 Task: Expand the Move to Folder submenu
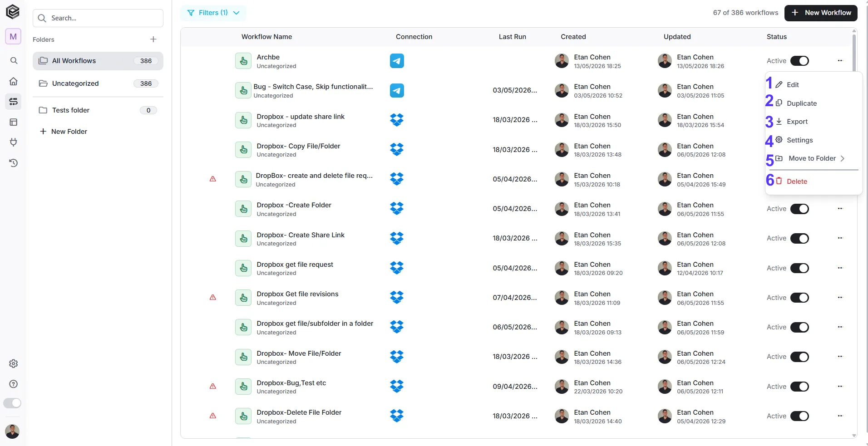(x=813, y=158)
